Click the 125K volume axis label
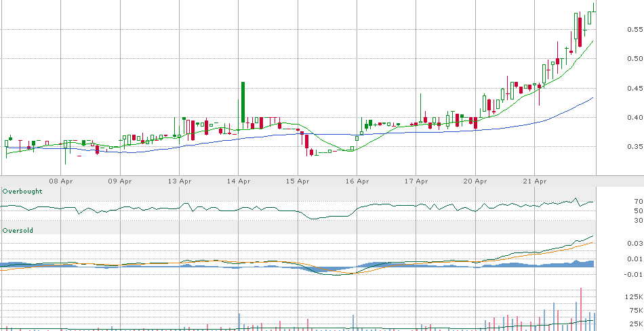This screenshot has height=331, width=644. pos(635,297)
